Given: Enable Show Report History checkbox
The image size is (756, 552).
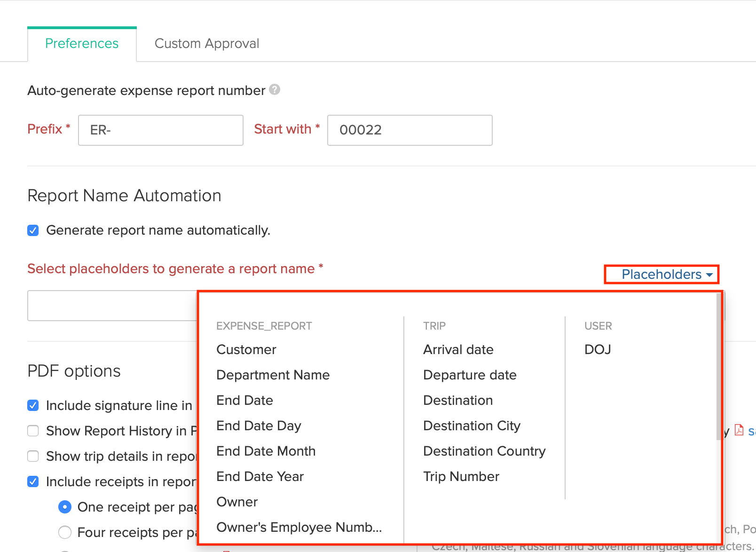Looking at the screenshot, I should click(33, 430).
